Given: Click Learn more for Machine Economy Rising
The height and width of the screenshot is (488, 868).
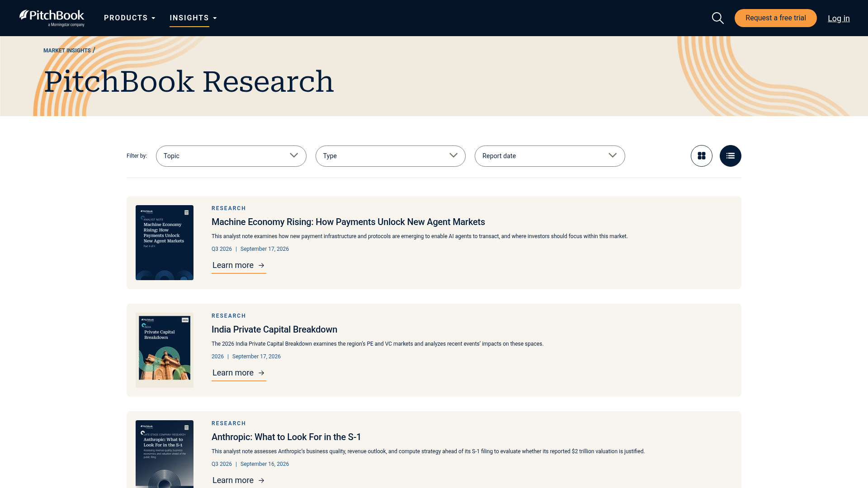Looking at the screenshot, I should click(239, 266).
